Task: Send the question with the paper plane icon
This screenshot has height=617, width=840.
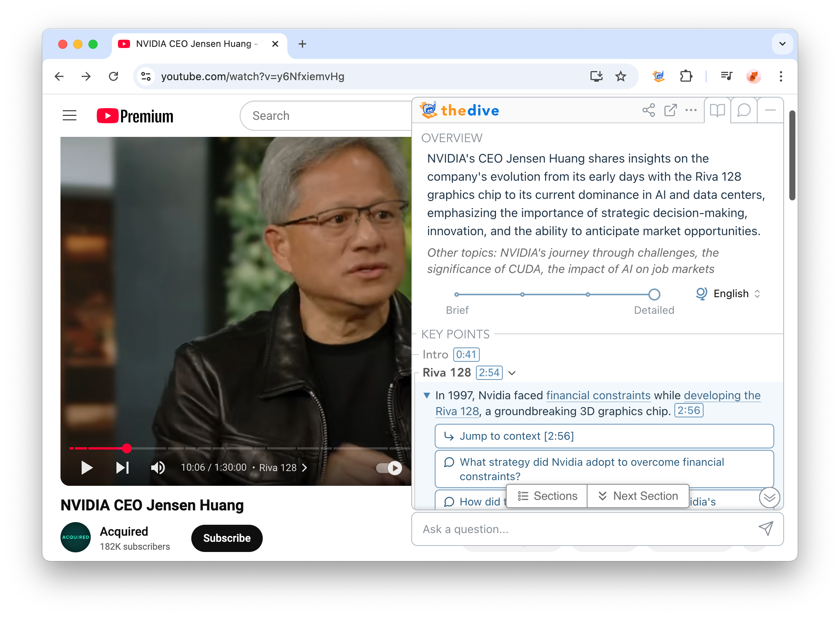Action: click(767, 529)
